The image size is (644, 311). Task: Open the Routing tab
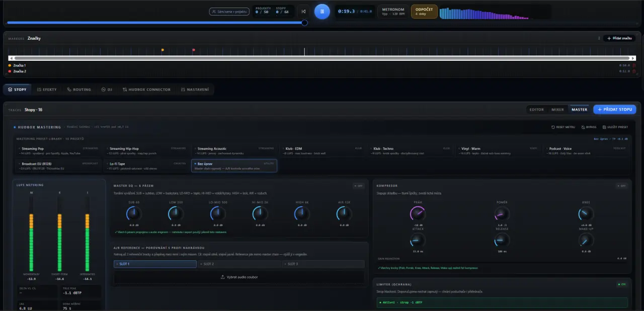tap(79, 89)
